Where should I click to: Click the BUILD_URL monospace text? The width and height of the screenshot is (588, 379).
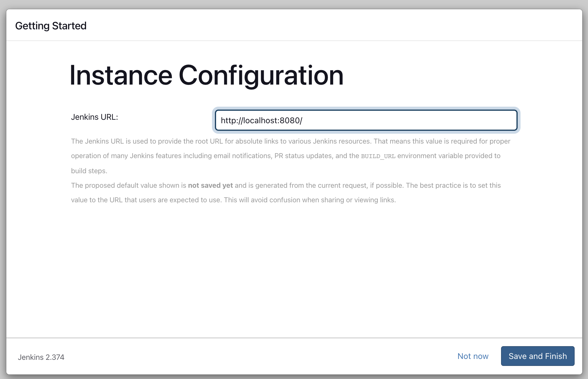378,156
